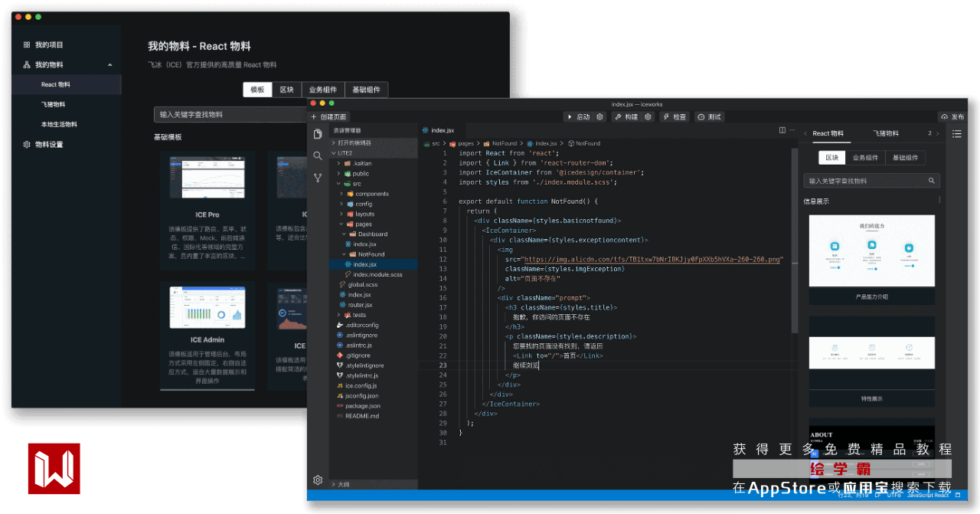
Task: Open the editor more actions ellipsis
Action: click(x=792, y=130)
